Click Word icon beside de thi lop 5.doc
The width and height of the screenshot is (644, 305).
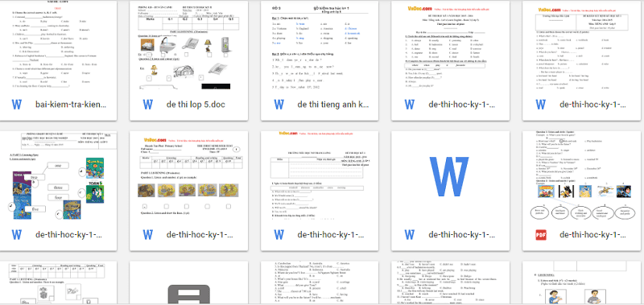click(x=148, y=105)
